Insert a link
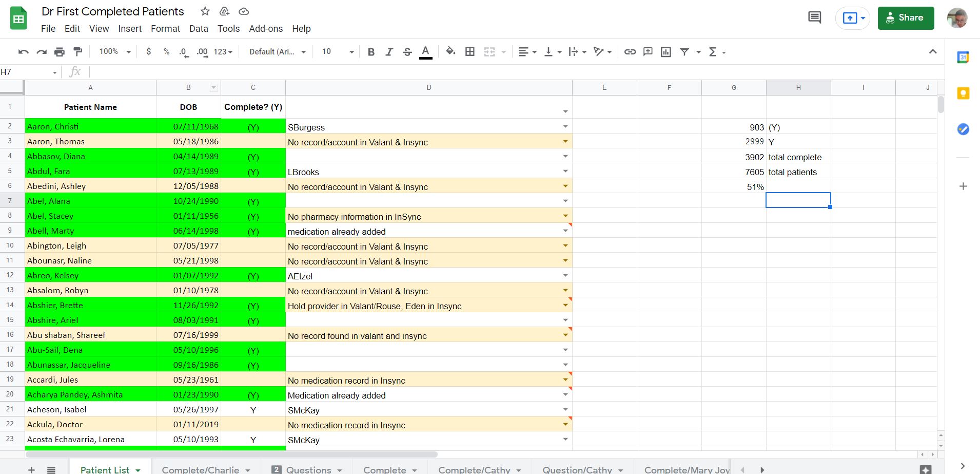Image resolution: width=980 pixels, height=474 pixels. point(630,52)
